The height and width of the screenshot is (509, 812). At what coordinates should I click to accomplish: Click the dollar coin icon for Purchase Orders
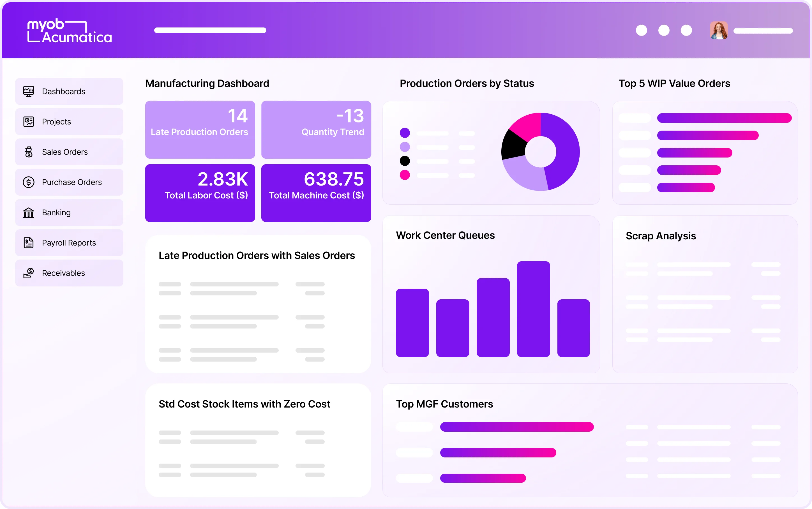[29, 182]
